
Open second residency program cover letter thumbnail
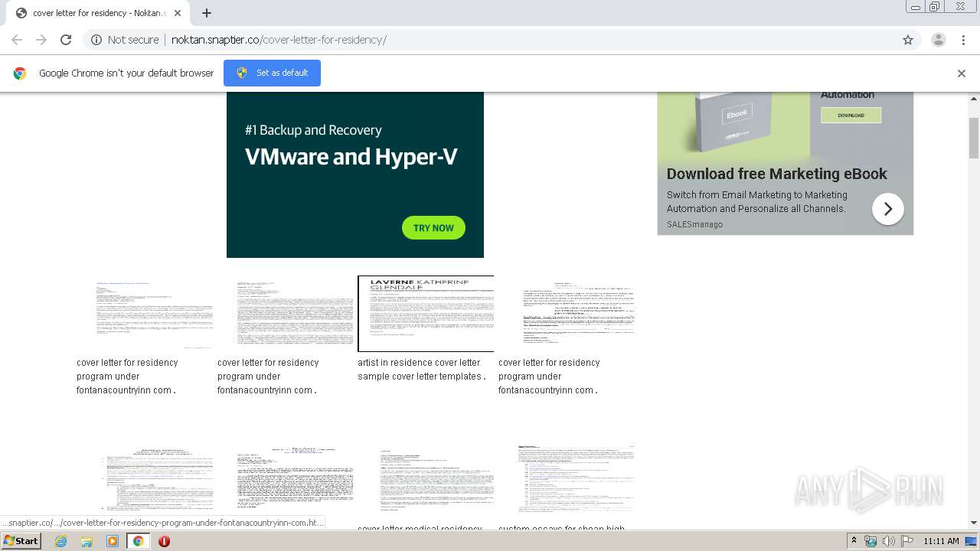tap(286, 314)
